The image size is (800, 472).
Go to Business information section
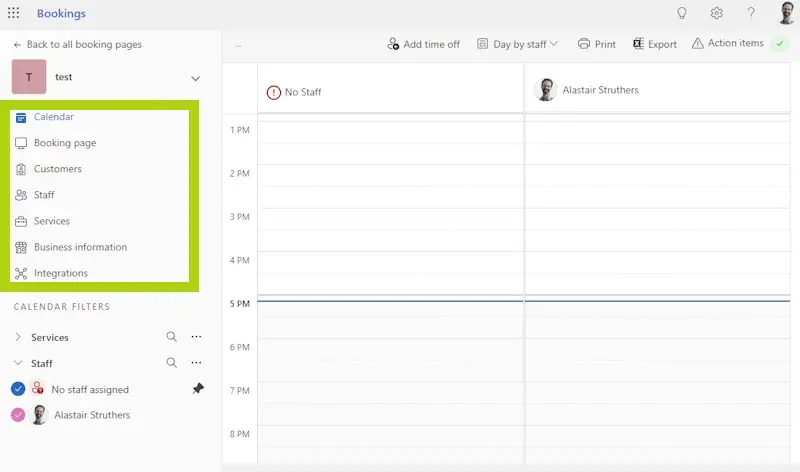[80, 247]
